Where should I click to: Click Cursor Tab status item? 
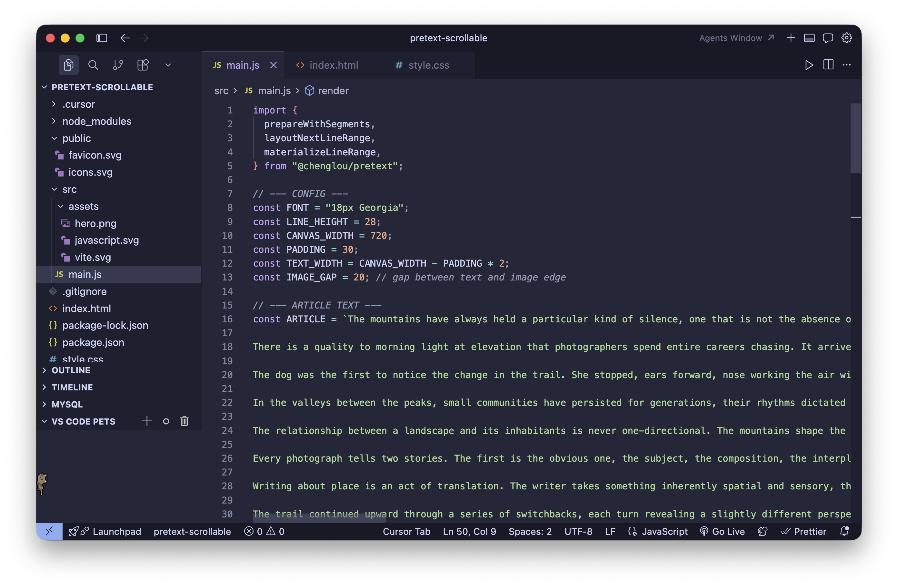tap(406, 532)
